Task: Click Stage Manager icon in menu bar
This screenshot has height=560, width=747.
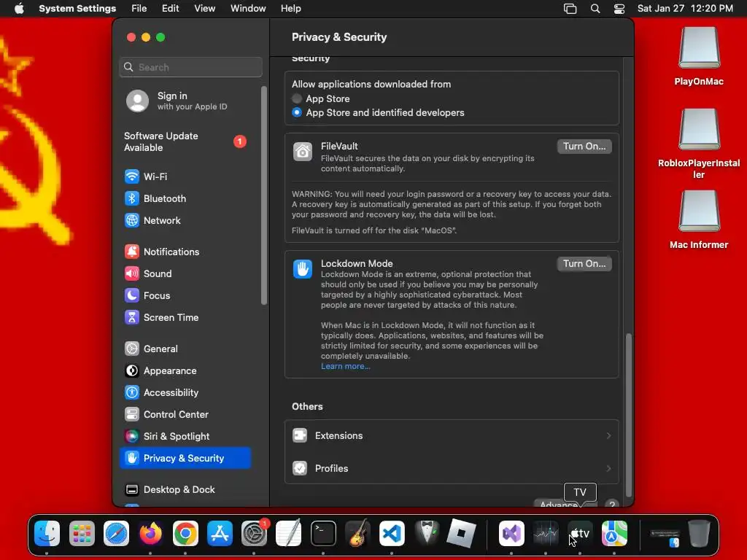Action: coord(570,9)
